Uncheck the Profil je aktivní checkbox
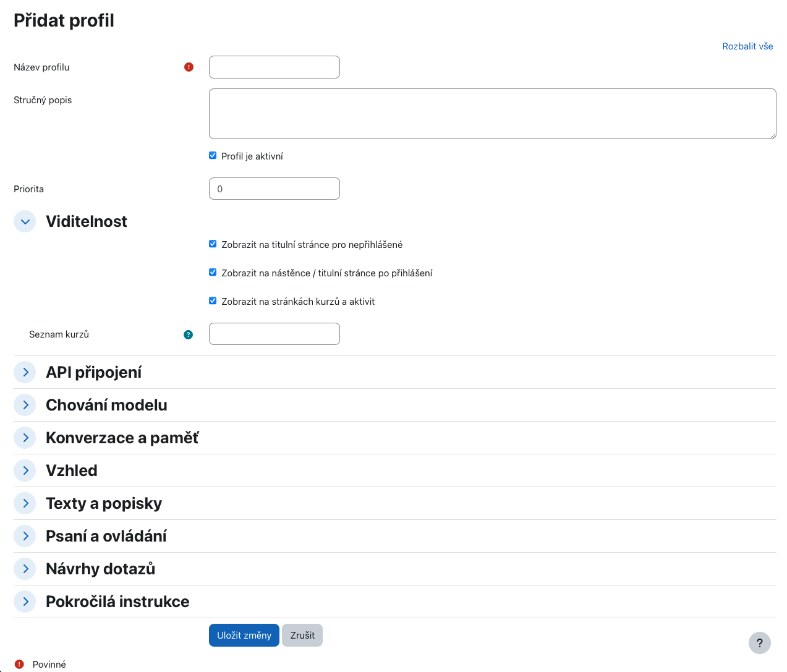787x672 pixels. point(213,156)
